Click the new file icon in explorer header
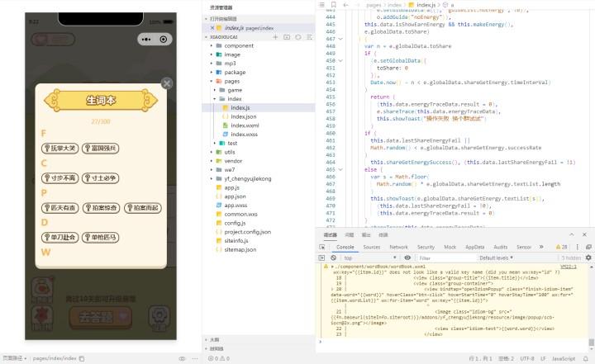Image resolution: width=595 pixels, height=364 pixels. 274,37
